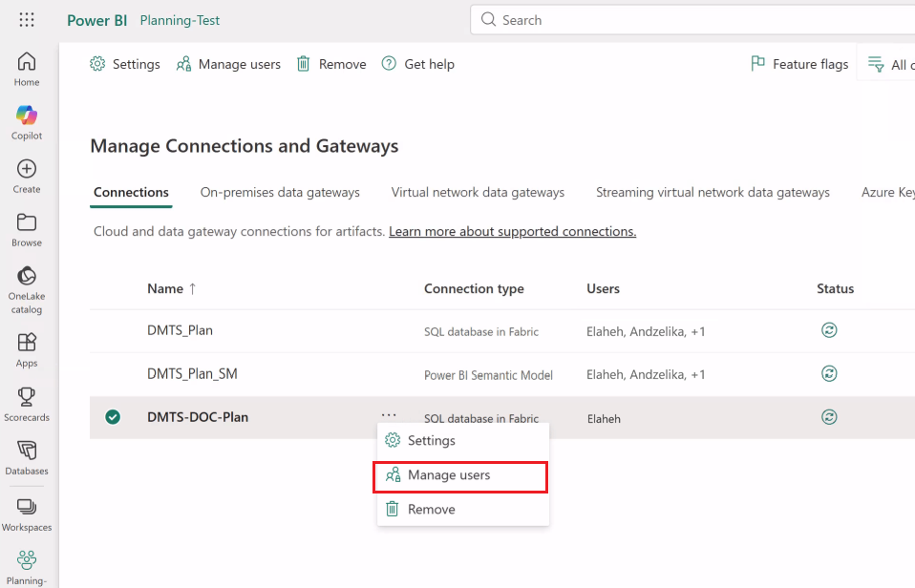The image size is (915, 588).
Task: Open Feature flags
Action: tap(799, 64)
